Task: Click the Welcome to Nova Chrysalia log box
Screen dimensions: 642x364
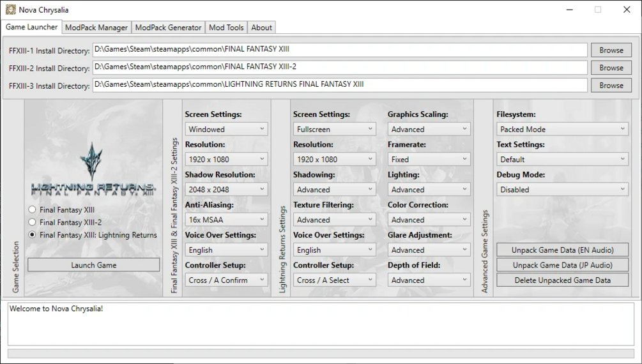Action: click(x=321, y=324)
